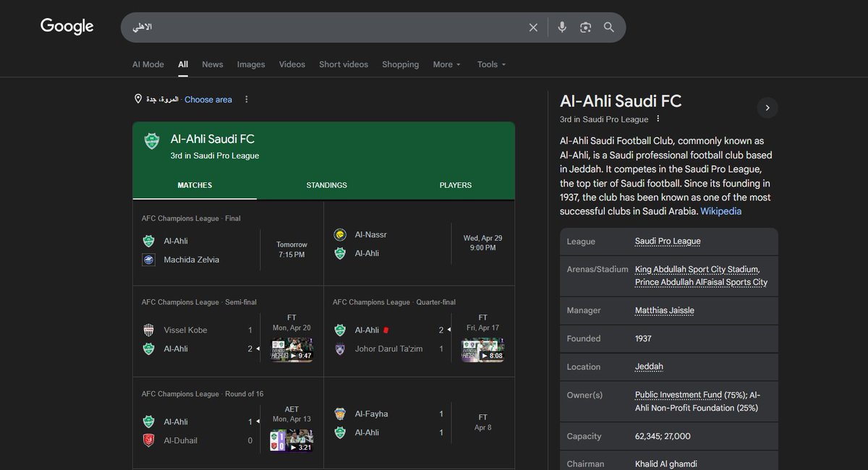This screenshot has width=868, height=470.
Task: Open the three-dot menu beside Choose area
Action: [x=246, y=99]
